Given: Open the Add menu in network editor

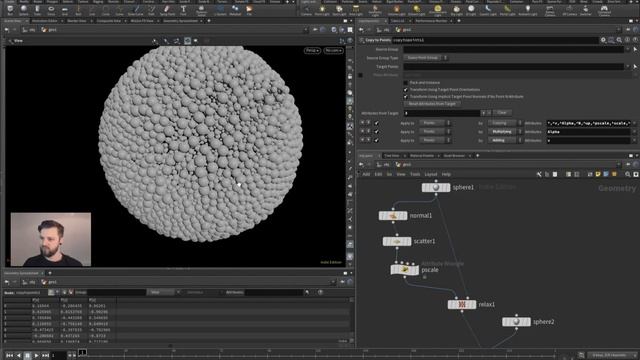Looking at the screenshot, I should coord(366,174).
